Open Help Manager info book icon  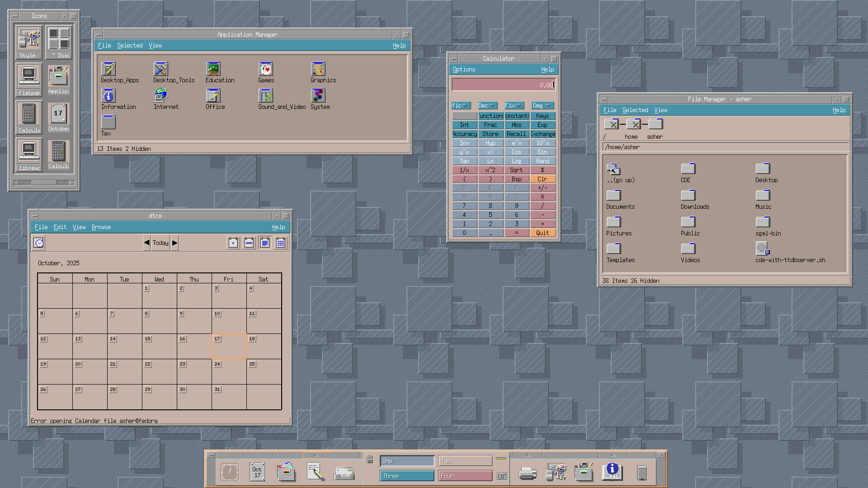tap(612, 471)
